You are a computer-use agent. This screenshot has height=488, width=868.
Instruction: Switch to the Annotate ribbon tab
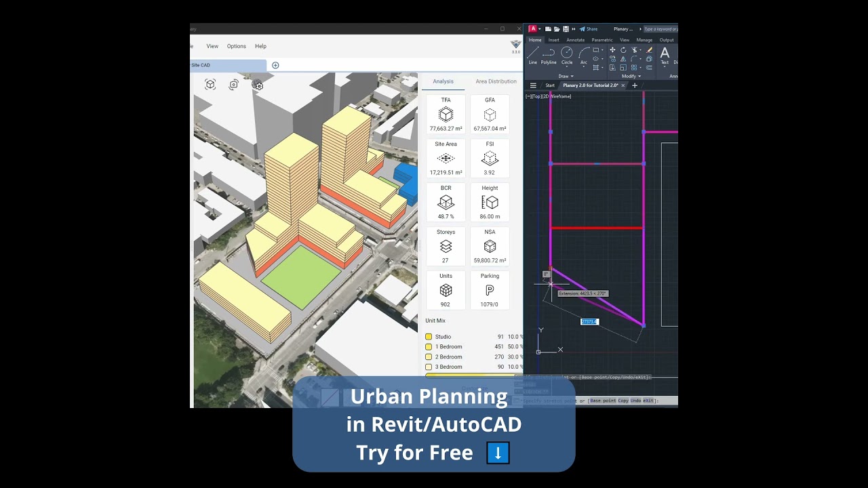click(576, 40)
